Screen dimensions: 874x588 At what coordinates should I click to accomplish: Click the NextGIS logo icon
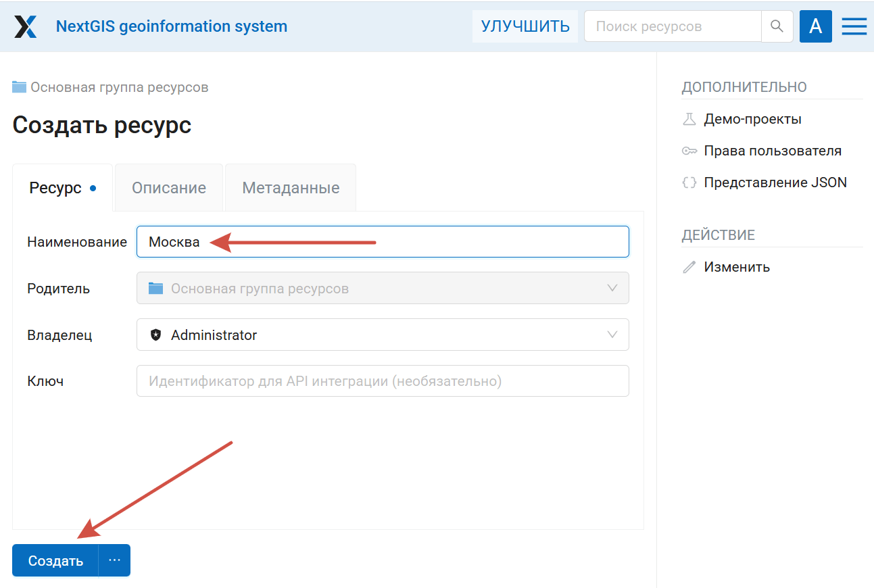[26, 26]
